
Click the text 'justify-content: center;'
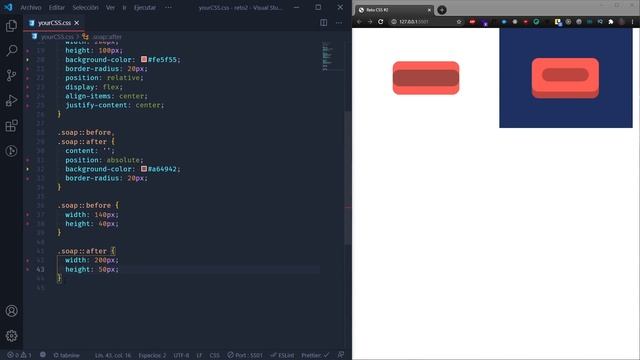tap(114, 105)
